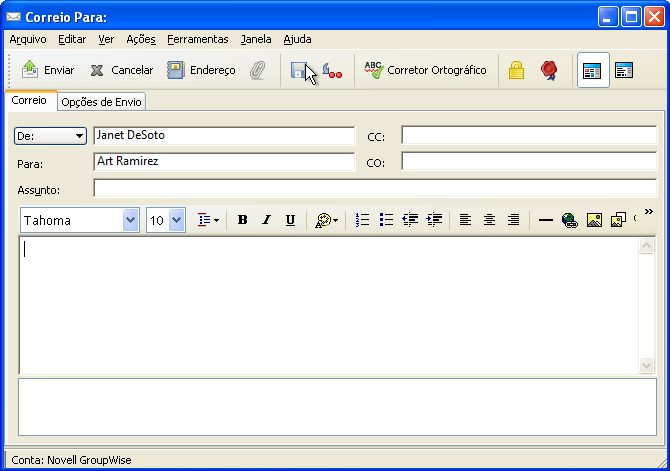Open the De: sender dropdown
The image size is (670, 471).
[50, 136]
